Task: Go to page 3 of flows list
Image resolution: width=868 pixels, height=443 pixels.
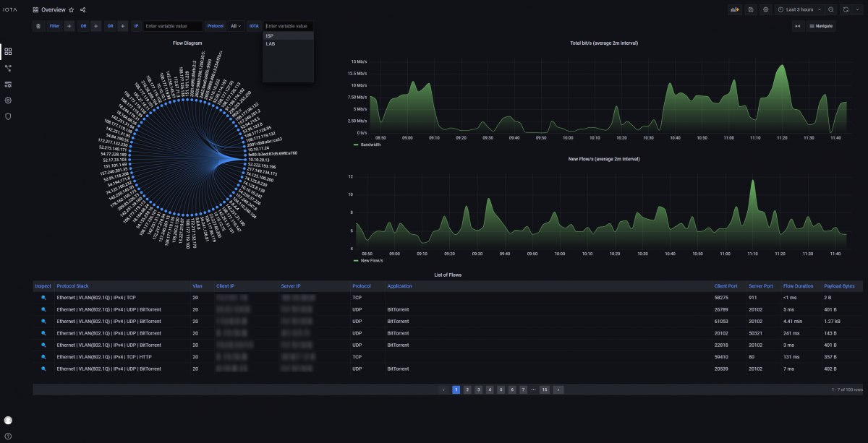Action: (478, 390)
